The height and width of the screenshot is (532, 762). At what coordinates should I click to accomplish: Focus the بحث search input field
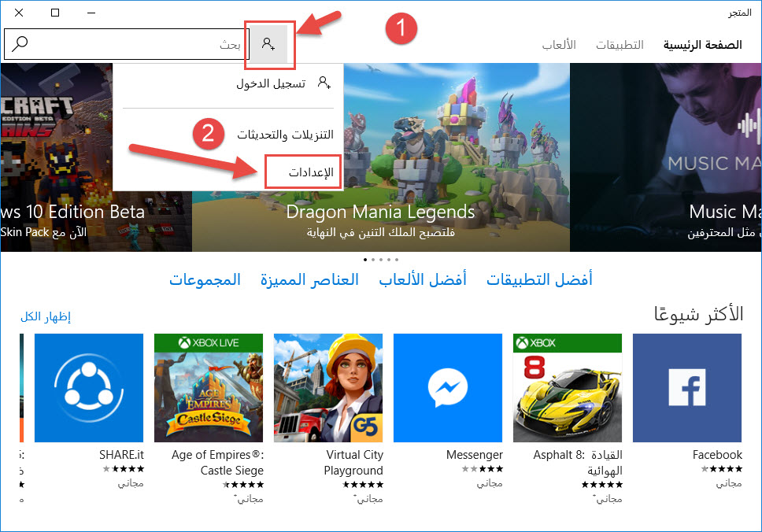(127, 44)
